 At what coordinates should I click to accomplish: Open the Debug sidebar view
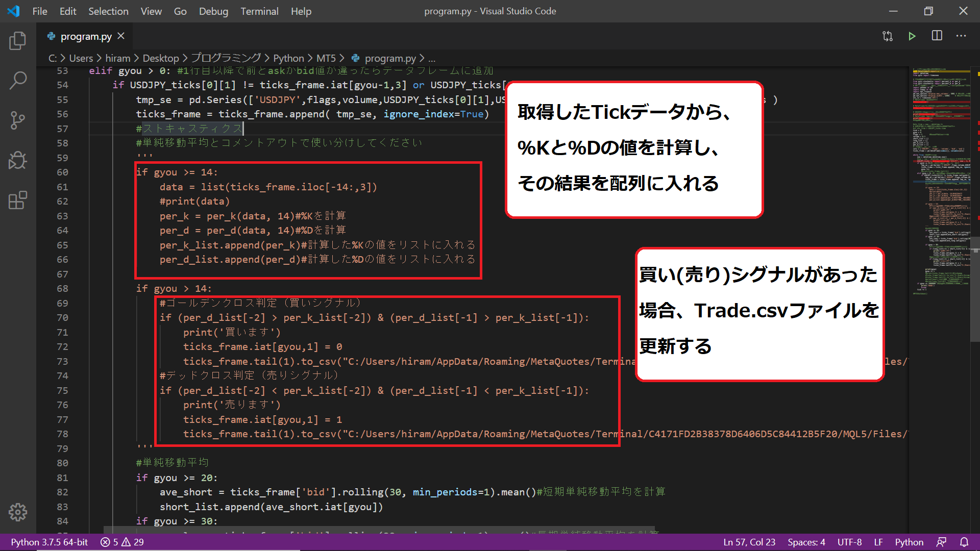pyautogui.click(x=18, y=160)
